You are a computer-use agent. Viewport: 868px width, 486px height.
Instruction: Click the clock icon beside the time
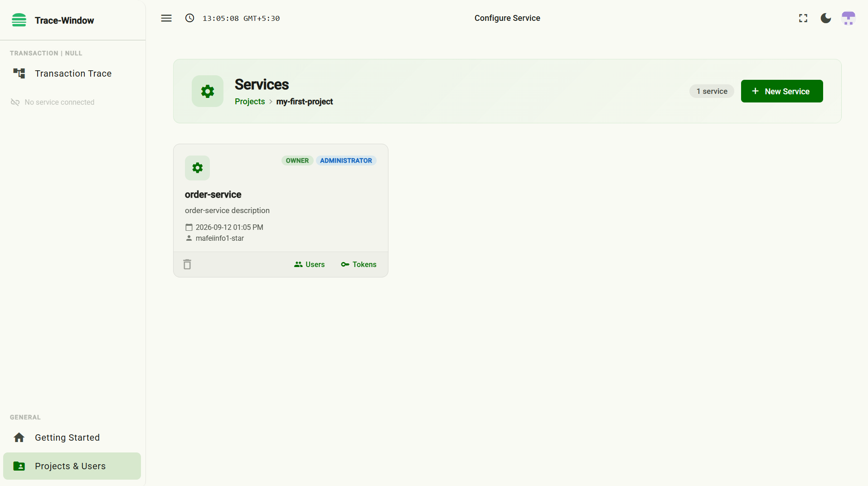189,18
